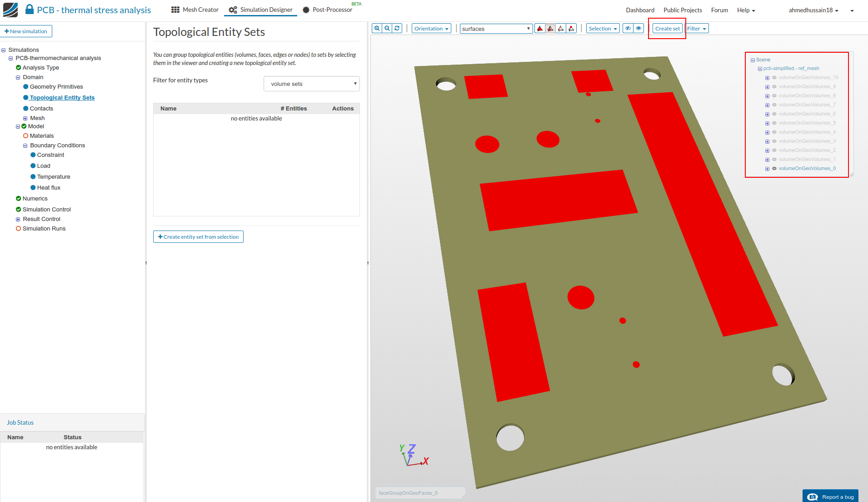Click the show all eye icon

click(x=639, y=28)
